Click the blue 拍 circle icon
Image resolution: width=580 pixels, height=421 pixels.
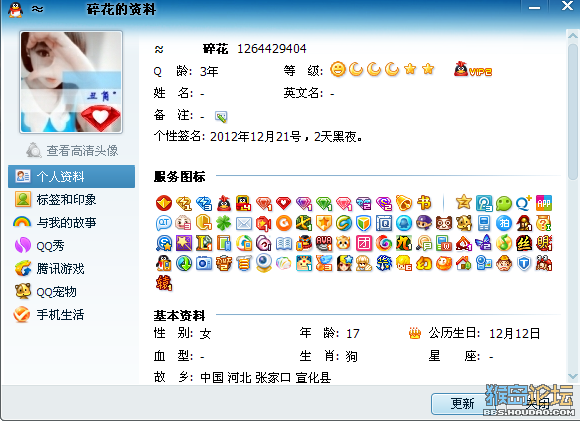[503, 223]
